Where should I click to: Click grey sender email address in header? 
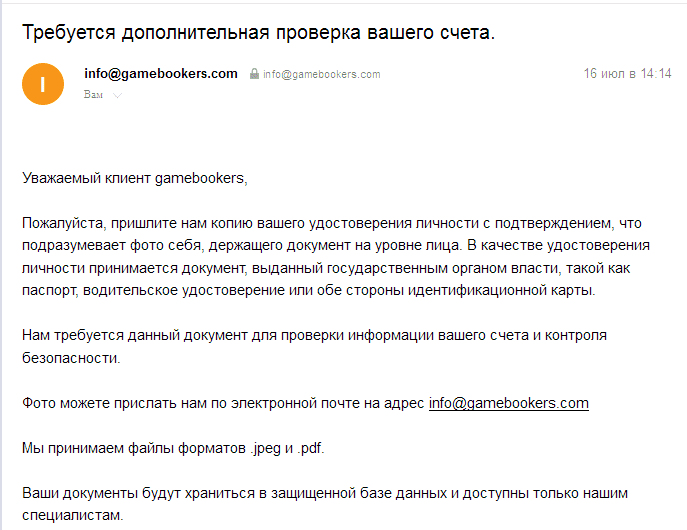[x=321, y=75]
